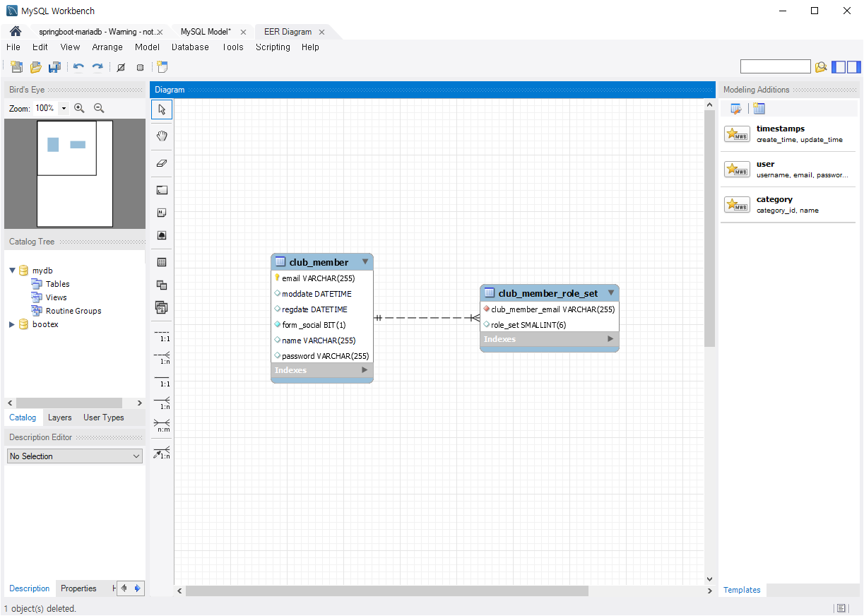Viewport: 864px width, 616px height.
Task: Click the search input field
Action: tap(776, 66)
